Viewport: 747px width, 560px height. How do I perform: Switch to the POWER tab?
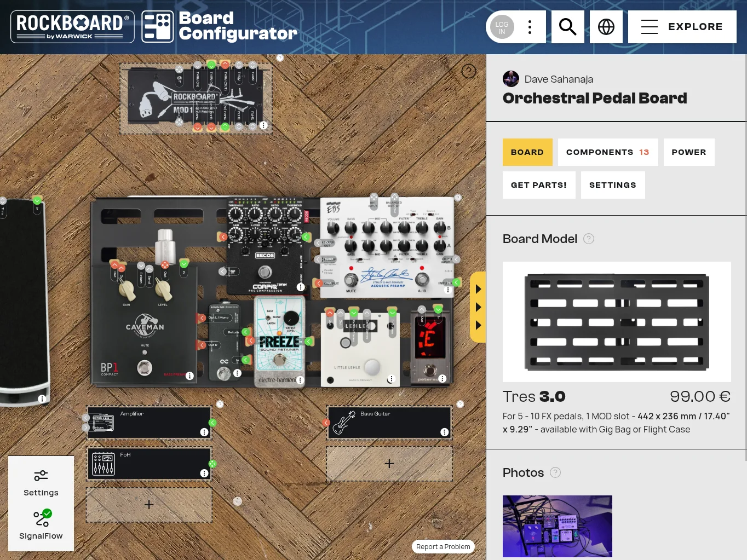[689, 152]
